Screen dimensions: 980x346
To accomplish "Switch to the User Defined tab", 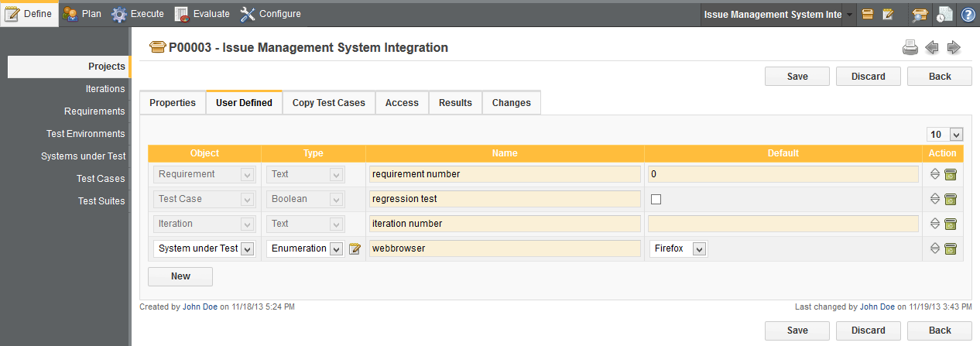I will coord(244,103).
